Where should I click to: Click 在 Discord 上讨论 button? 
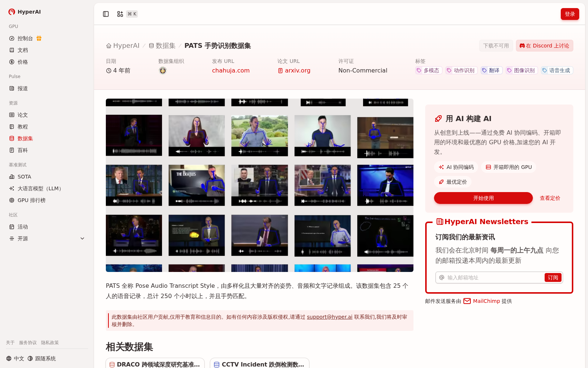click(544, 46)
